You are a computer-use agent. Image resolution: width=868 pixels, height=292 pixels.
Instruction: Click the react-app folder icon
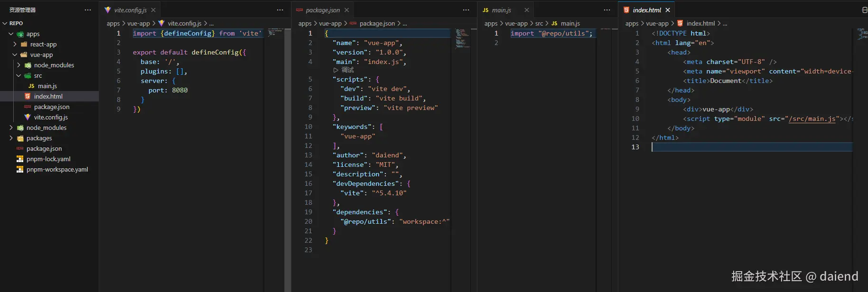(24, 44)
